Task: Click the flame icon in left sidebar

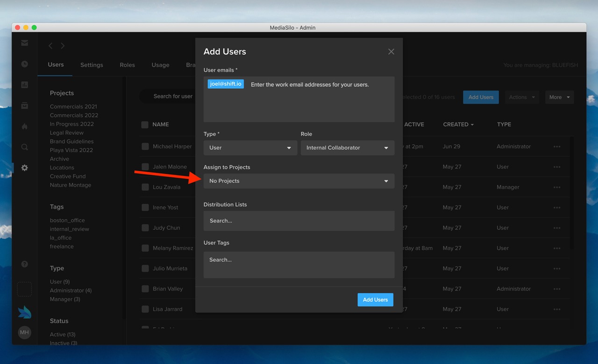Action: pos(24,126)
